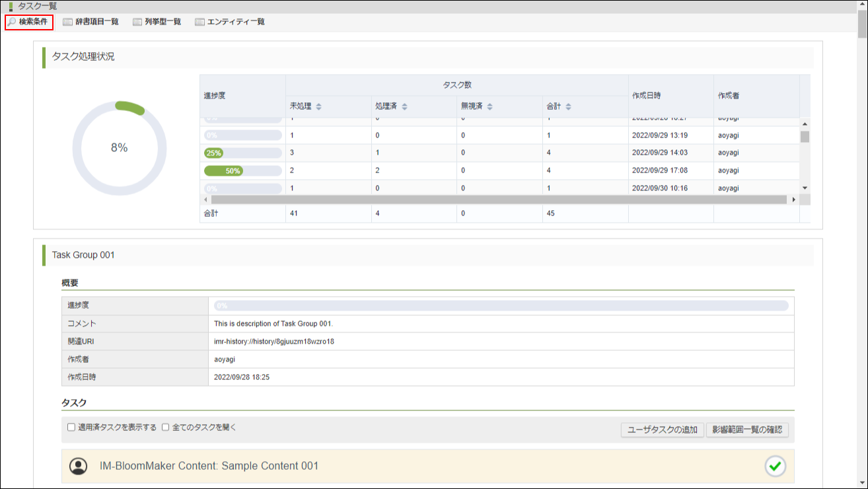Click the 列挙型一覧 list icon
This screenshot has width=868, height=489.
pyautogui.click(x=137, y=22)
